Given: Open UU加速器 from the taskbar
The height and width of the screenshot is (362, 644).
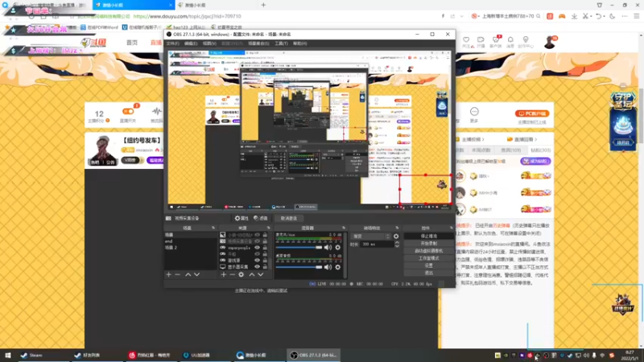Looking at the screenshot, I should (196, 355).
